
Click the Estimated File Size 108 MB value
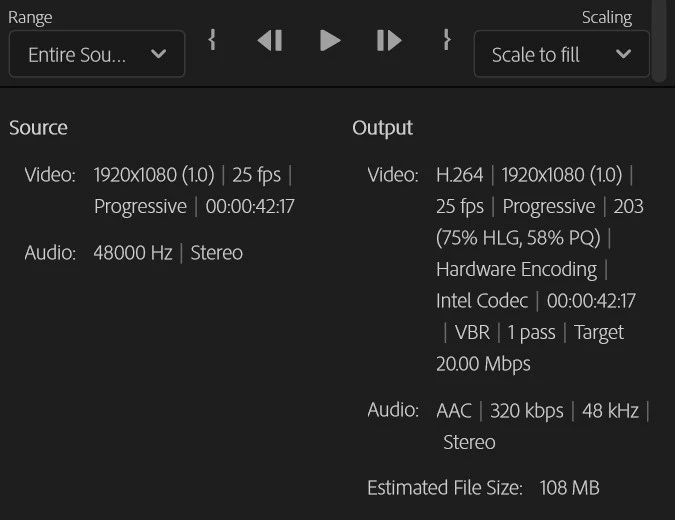click(x=569, y=488)
